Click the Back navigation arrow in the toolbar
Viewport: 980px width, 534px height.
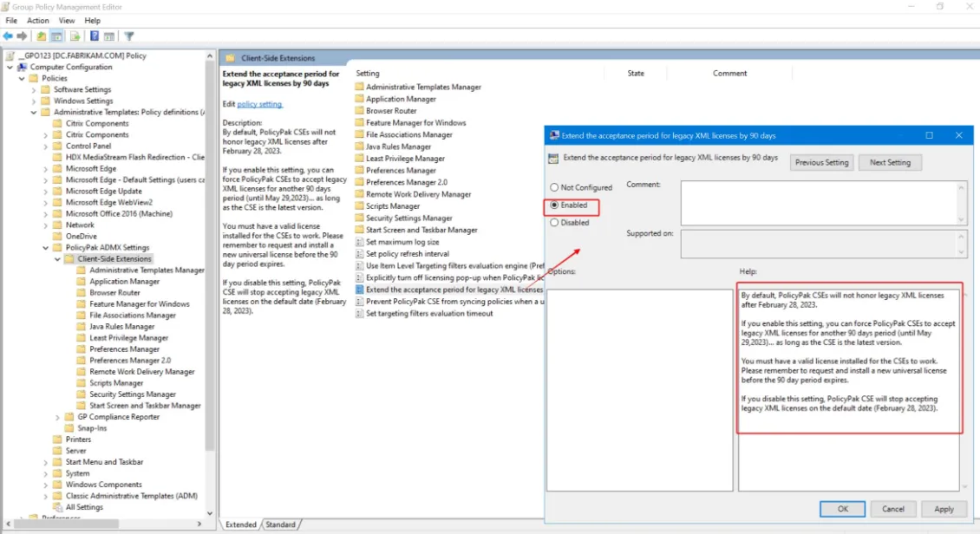8,36
